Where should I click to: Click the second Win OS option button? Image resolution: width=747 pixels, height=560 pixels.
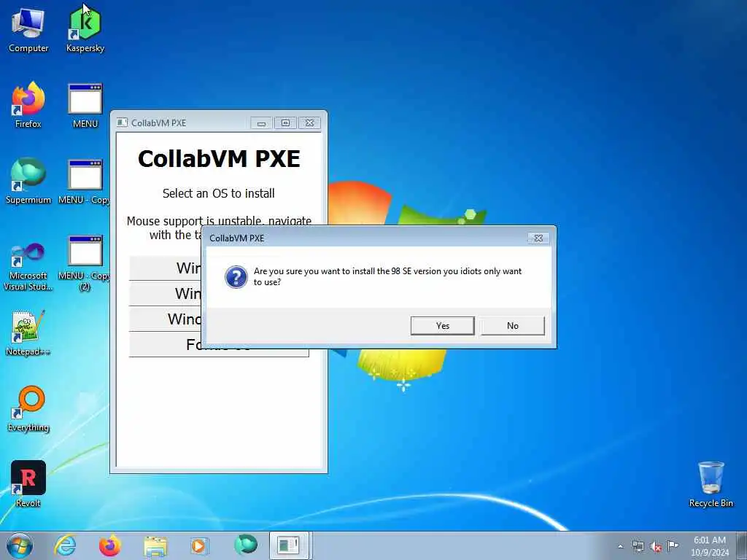(165, 293)
